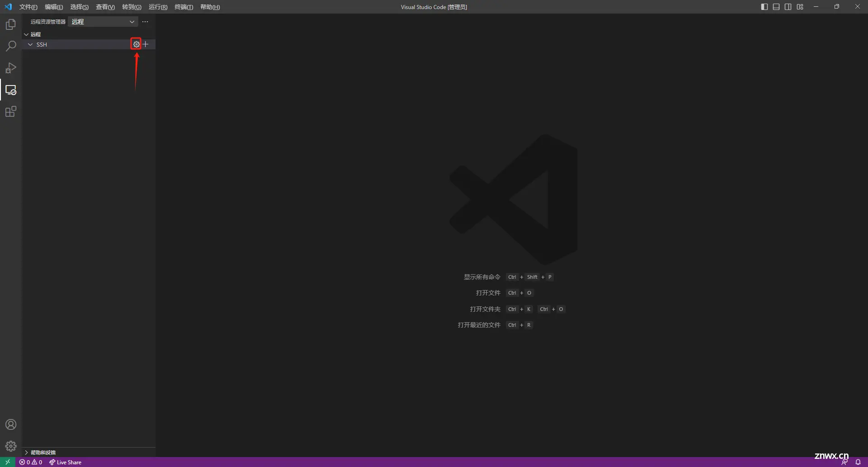This screenshot has height=467, width=868.
Task: Open the 文件(F) menu
Action: 28,7
